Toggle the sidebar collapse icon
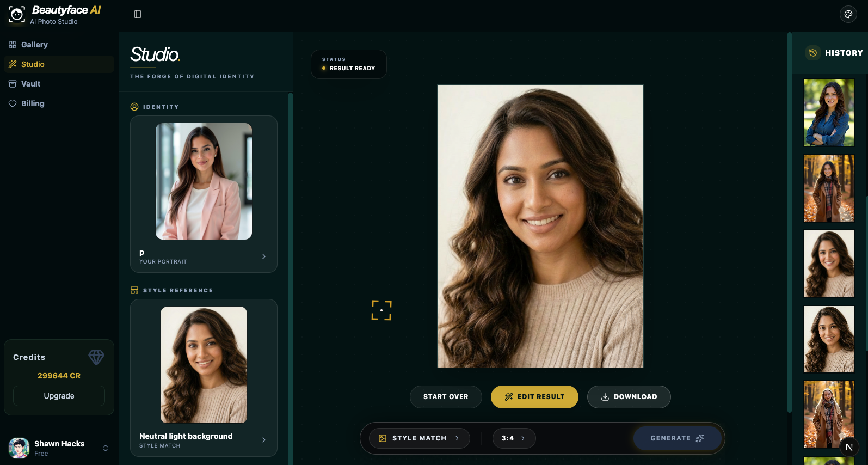 click(138, 14)
